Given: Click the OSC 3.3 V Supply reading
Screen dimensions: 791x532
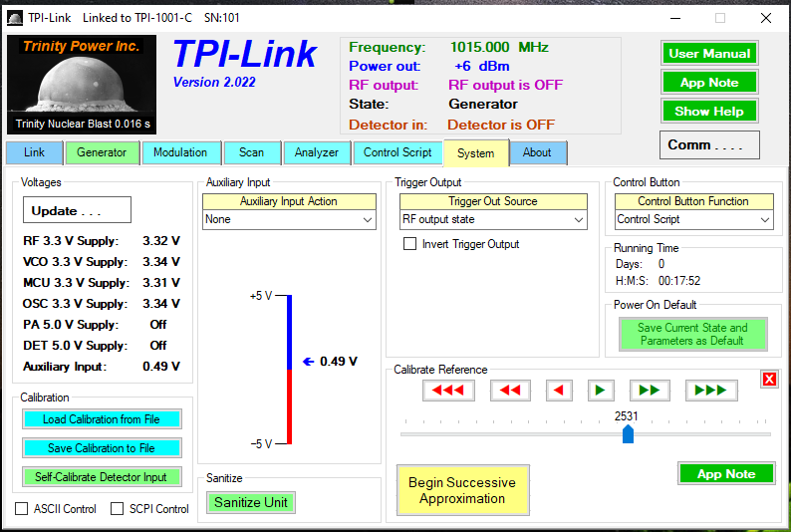Looking at the screenshot, I should 161,304.
